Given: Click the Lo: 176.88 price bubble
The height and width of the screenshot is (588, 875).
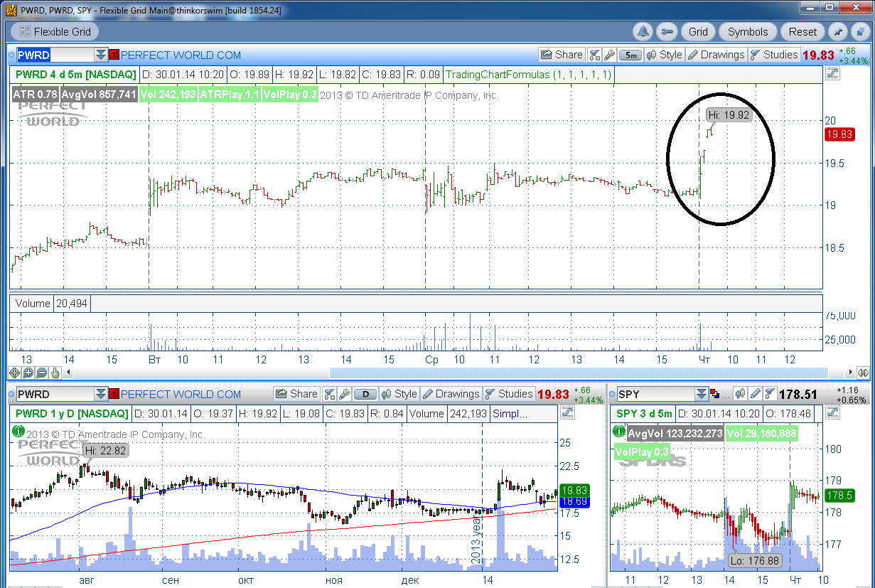Looking at the screenshot, I should [755, 560].
